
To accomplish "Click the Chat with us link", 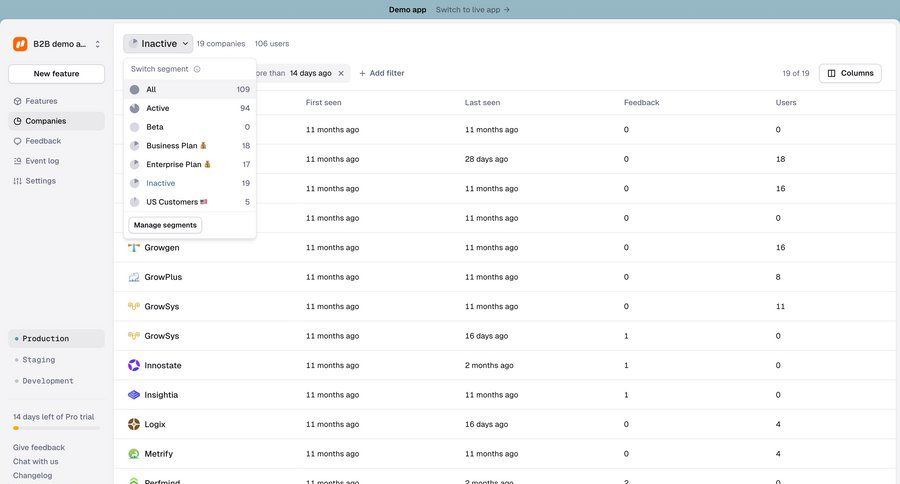I will click(x=36, y=462).
